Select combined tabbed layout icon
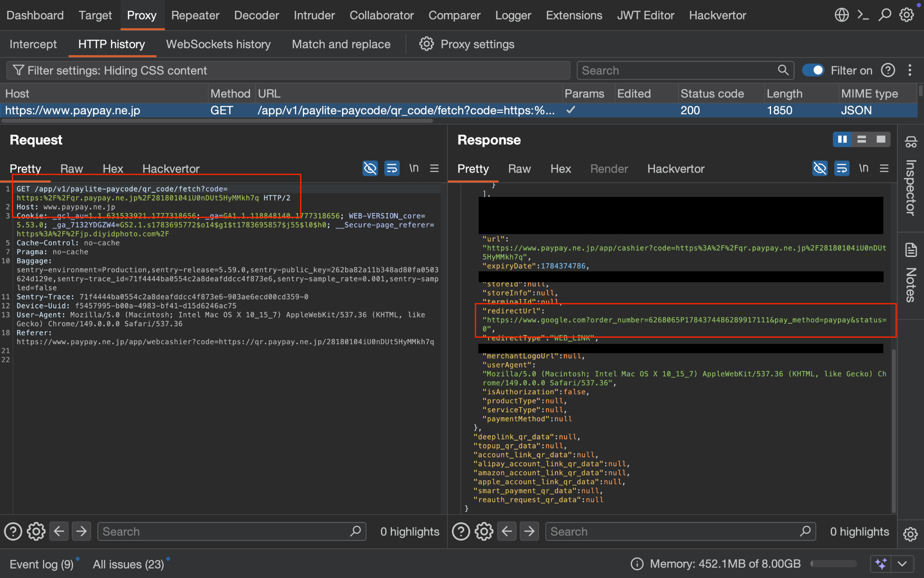The width and height of the screenshot is (924, 578). coord(881,140)
